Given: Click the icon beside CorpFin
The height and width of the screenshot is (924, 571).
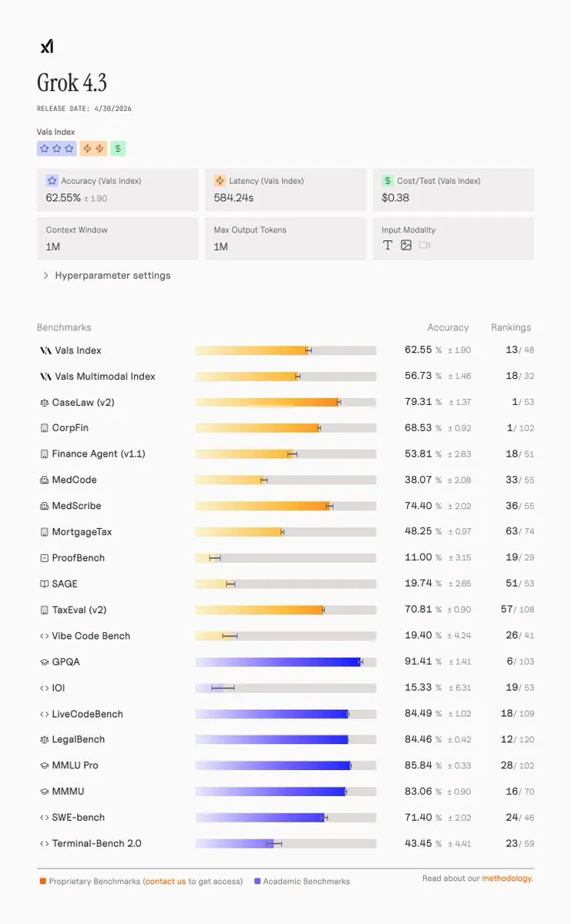Looking at the screenshot, I should pyautogui.click(x=44, y=428).
